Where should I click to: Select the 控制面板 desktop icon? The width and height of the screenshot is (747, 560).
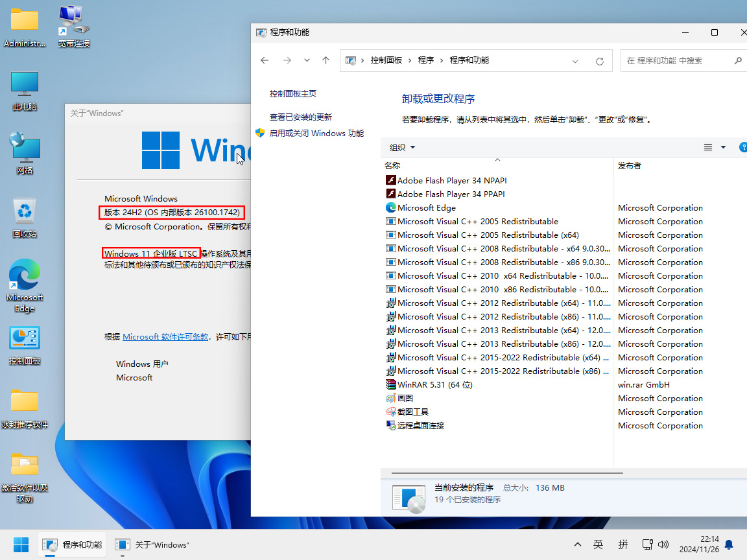(24, 345)
